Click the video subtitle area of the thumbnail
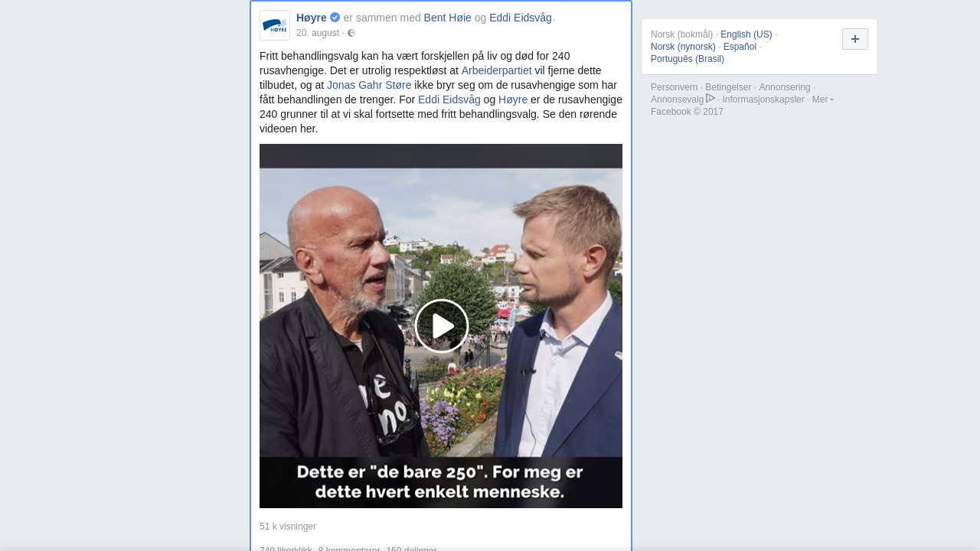The height and width of the screenshot is (551, 980). coord(441,481)
